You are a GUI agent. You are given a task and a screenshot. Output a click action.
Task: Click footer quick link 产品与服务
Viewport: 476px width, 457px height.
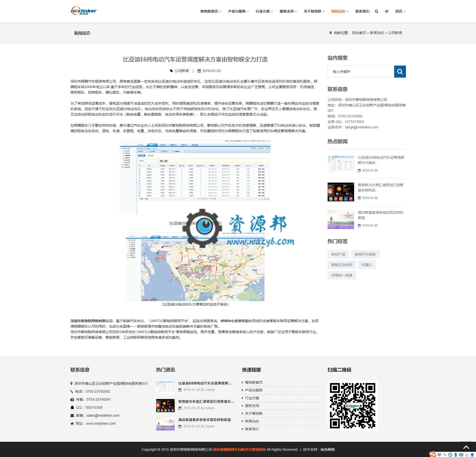pos(254,390)
